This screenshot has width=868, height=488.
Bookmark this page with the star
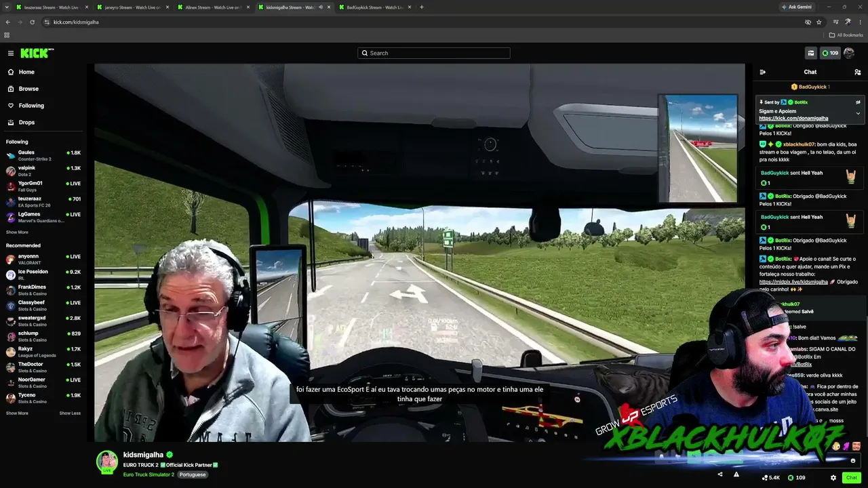pyautogui.click(x=819, y=22)
